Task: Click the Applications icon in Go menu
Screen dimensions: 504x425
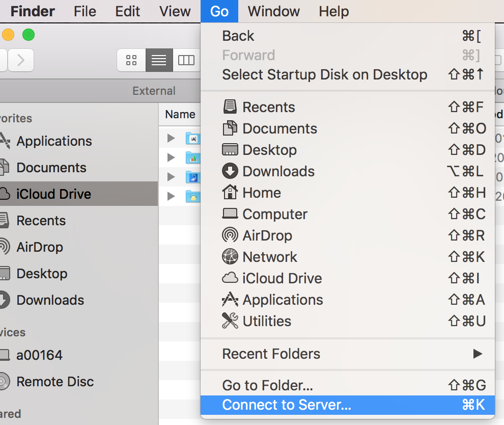Action: [230, 299]
